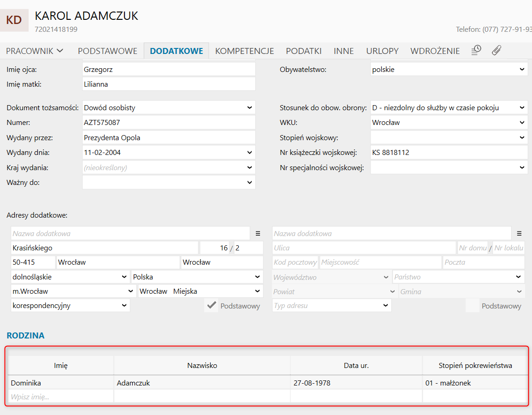Click the empty Kod pocztowy field
This screenshot has height=415, width=532.
295,262
